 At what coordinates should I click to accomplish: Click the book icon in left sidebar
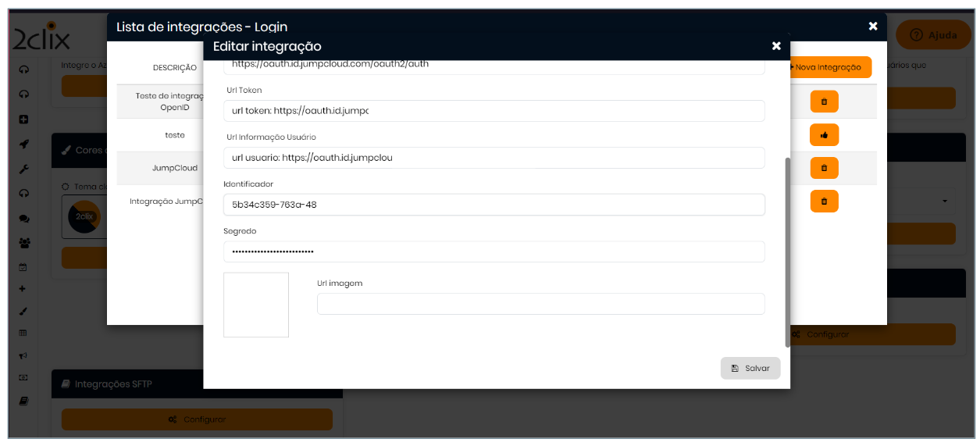pos(24,401)
